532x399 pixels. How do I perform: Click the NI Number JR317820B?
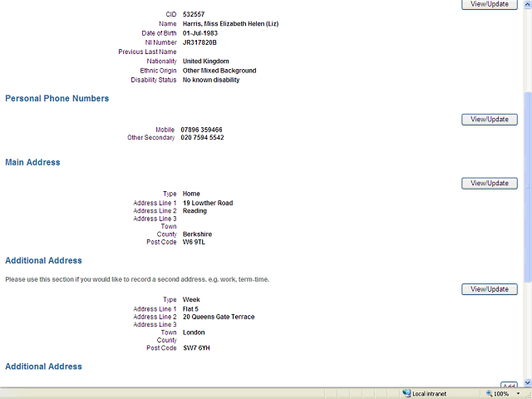(199, 42)
